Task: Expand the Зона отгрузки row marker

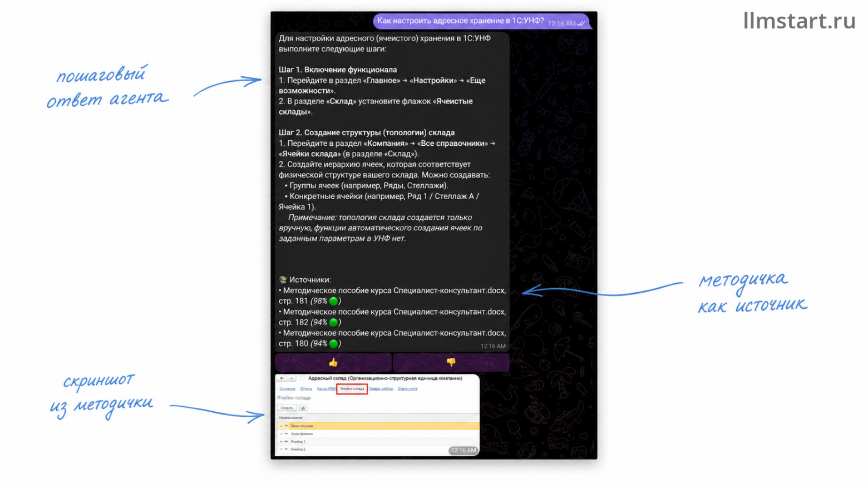Action: pyautogui.click(x=282, y=426)
